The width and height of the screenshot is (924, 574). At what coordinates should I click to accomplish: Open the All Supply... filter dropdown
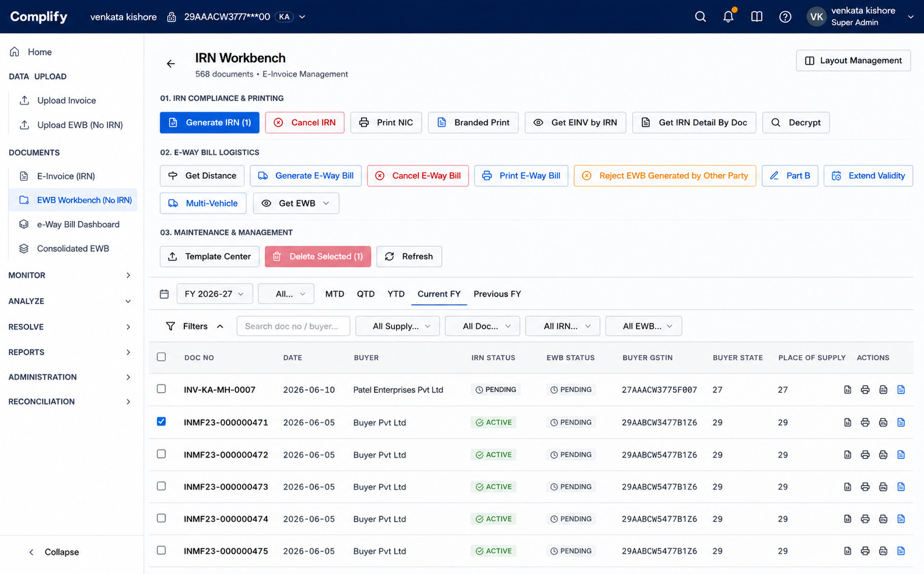[x=398, y=326]
